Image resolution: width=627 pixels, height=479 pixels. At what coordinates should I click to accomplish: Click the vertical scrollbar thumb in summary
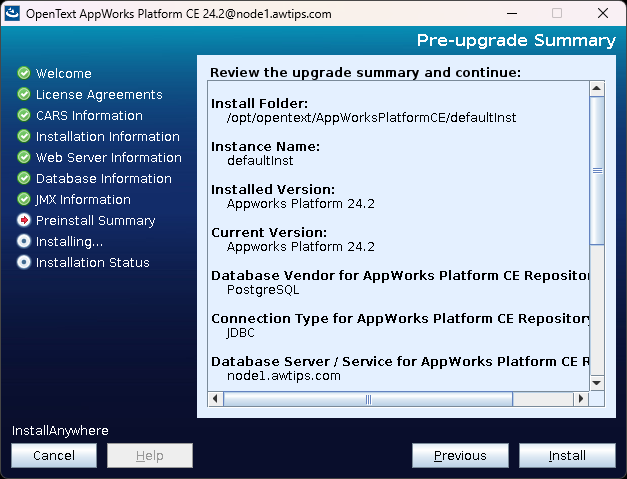[x=597, y=170]
